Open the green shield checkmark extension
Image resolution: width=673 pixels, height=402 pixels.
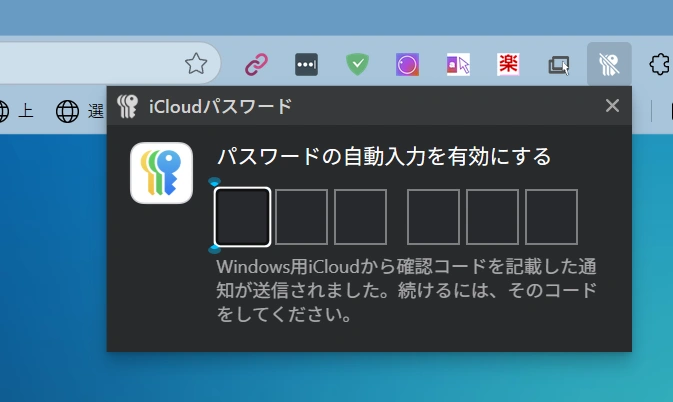357,64
